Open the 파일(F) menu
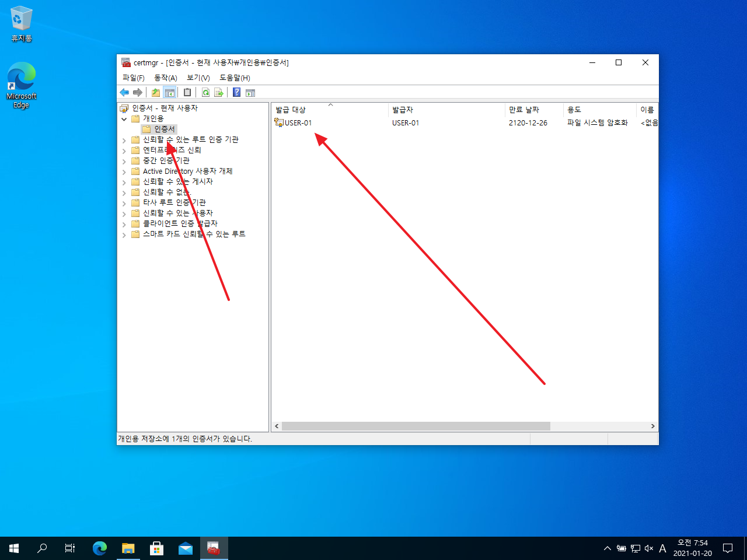This screenshot has height=560, width=747. [133, 78]
